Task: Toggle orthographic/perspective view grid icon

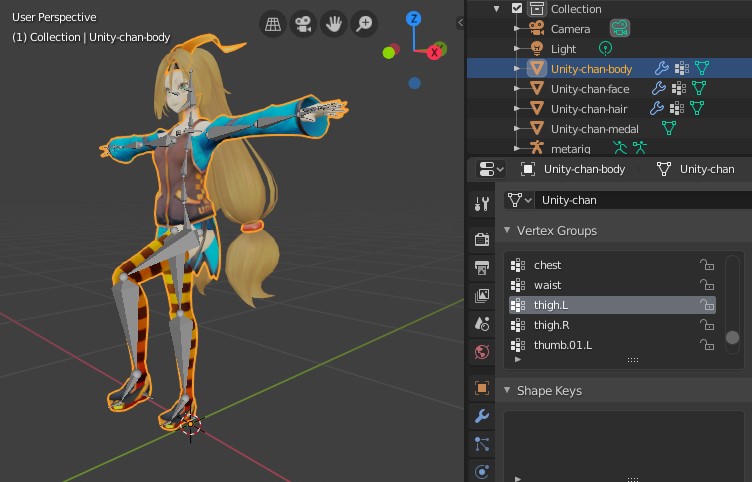Action: 273,24
